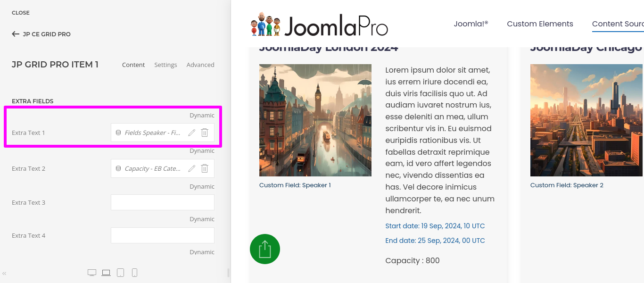Collapse the sidebar with the double chevron
Screen dimensions: 644x283
point(4,273)
